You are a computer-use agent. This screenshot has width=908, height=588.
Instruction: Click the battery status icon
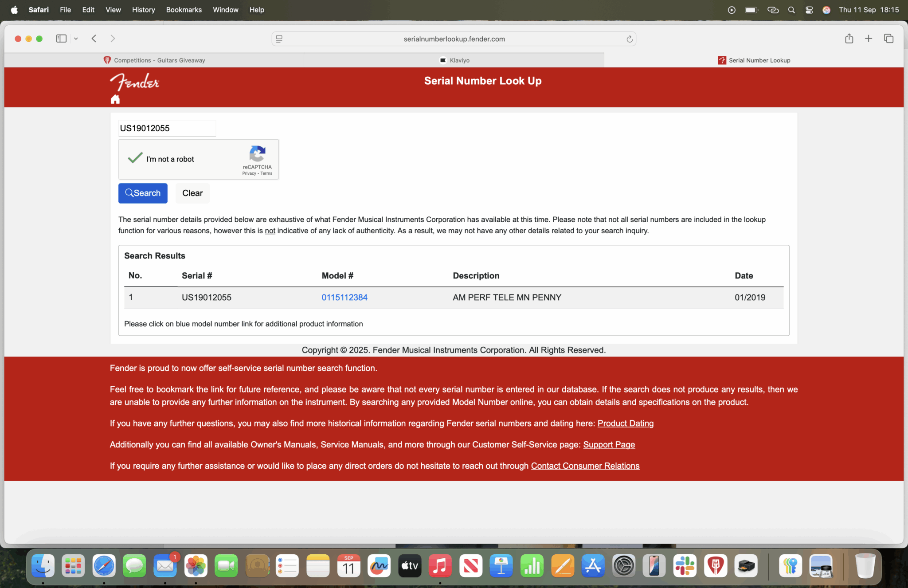click(751, 10)
